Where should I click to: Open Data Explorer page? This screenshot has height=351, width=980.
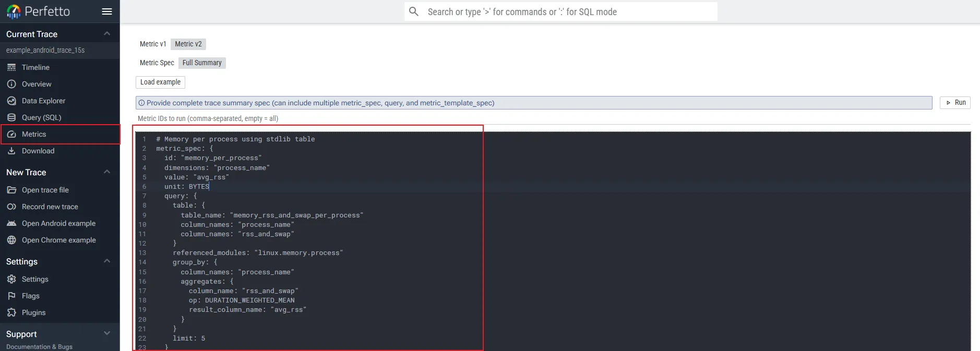pyautogui.click(x=60, y=101)
